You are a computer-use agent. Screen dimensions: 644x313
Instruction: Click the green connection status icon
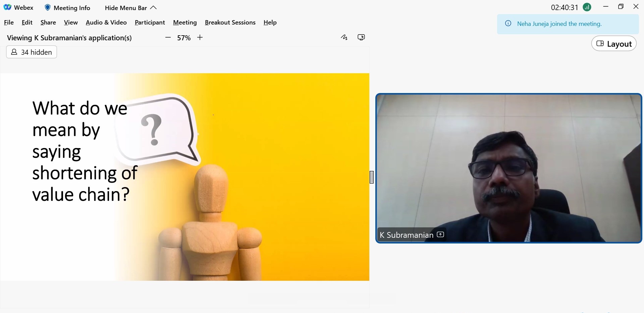pyautogui.click(x=587, y=7)
